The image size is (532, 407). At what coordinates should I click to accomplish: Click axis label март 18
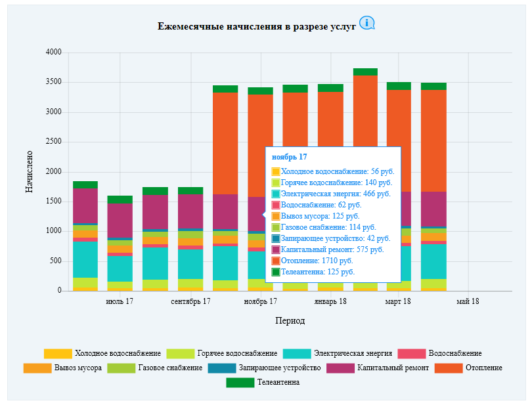pos(398,301)
